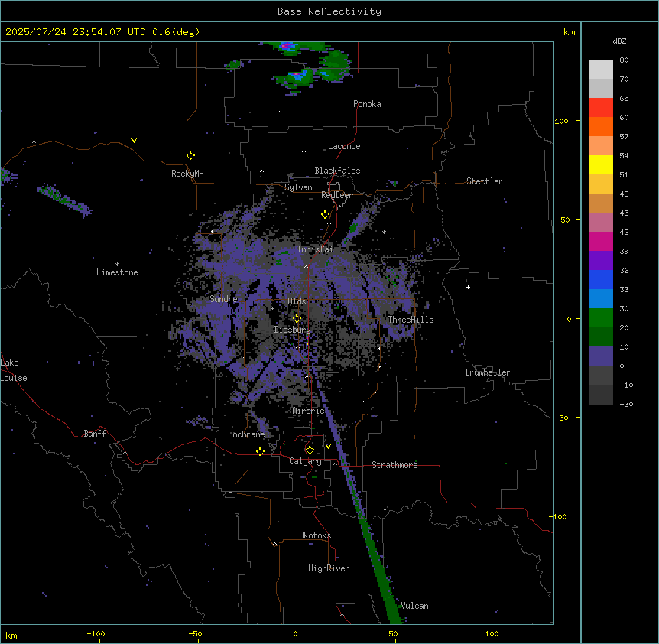Click the Innisfail city label

click(x=317, y=249)
